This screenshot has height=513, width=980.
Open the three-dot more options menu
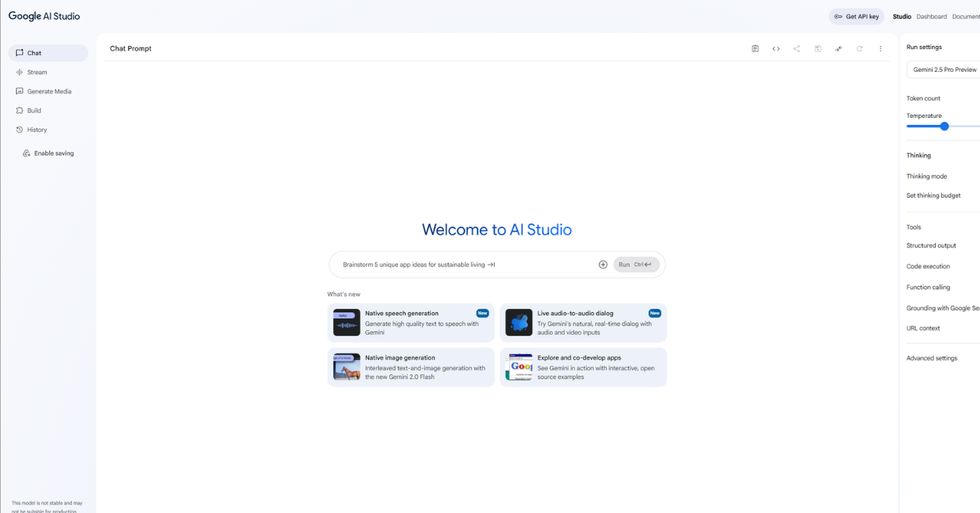(880, 49)
